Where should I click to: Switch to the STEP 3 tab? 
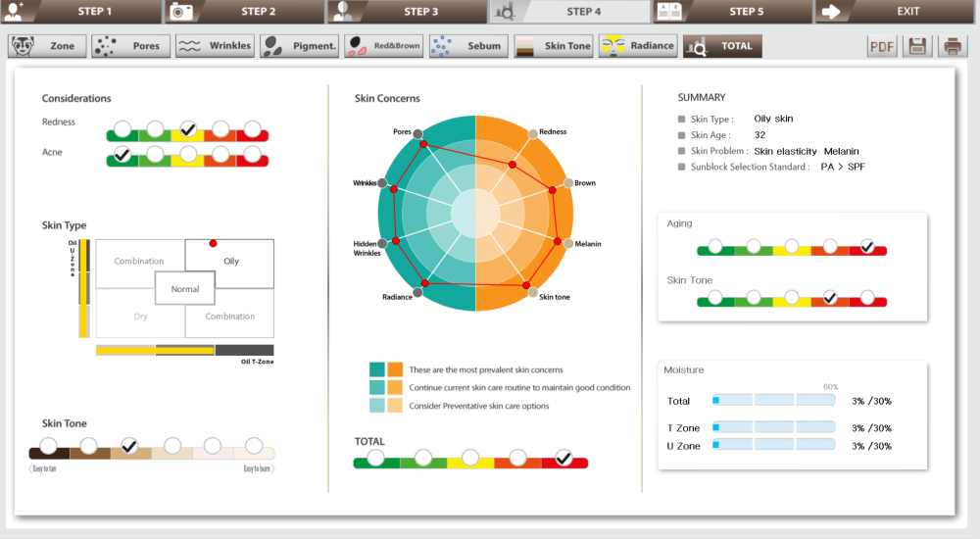tap(407, 12)
